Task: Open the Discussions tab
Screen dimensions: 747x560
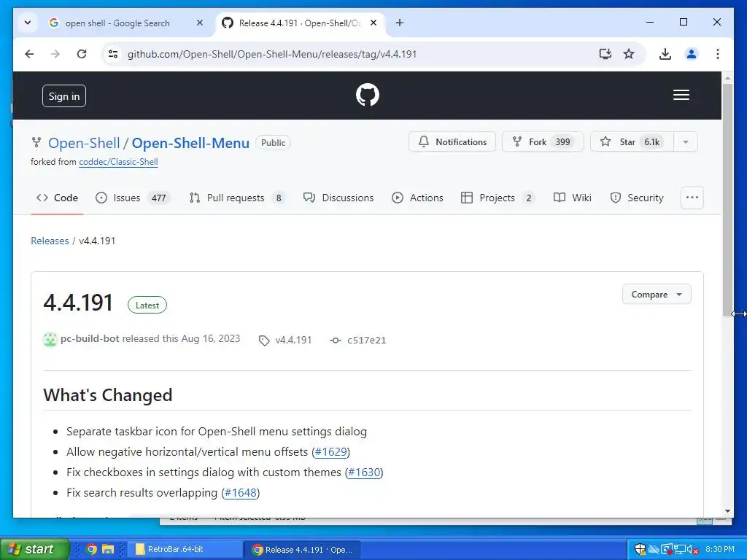Action: coord(338,198)
